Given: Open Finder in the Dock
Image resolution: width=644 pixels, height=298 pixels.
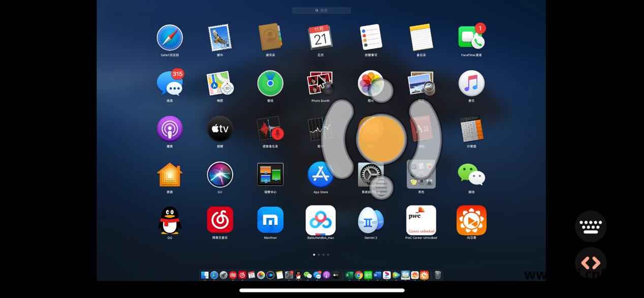Looking at the screenshot, I should 205,275.
